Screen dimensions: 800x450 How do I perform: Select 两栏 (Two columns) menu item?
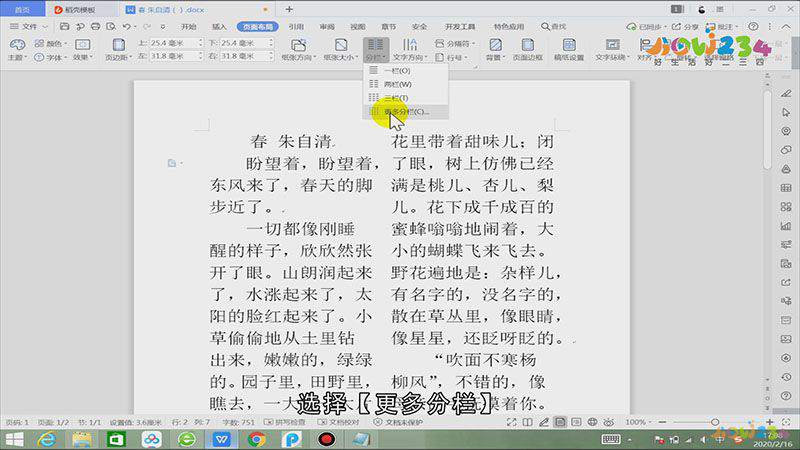click(406, 84)
